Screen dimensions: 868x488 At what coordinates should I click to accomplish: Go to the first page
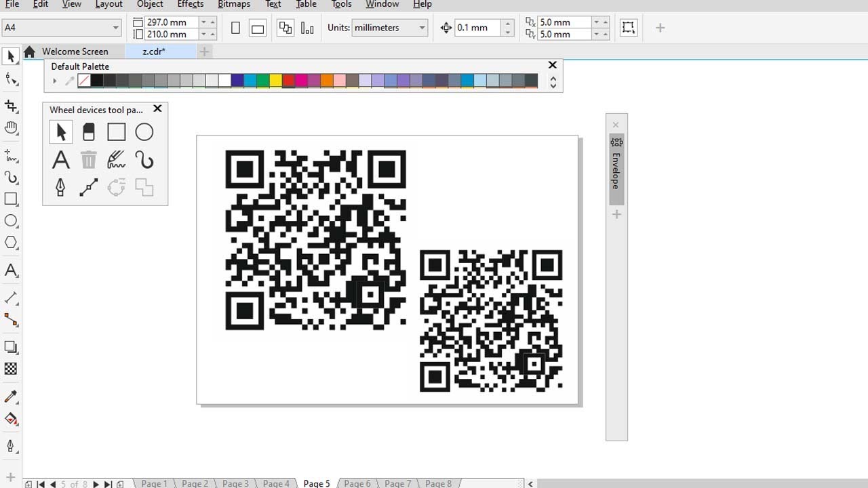coord(41,484)
